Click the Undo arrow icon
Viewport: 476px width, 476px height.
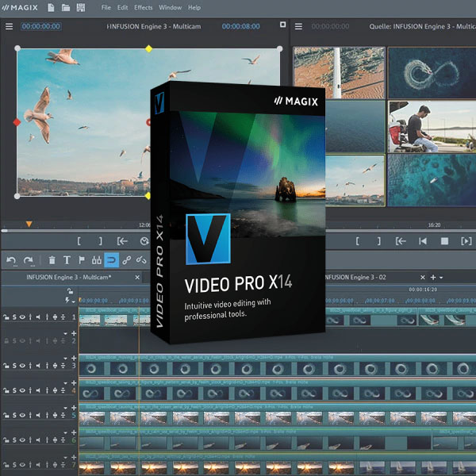(11, 260)
